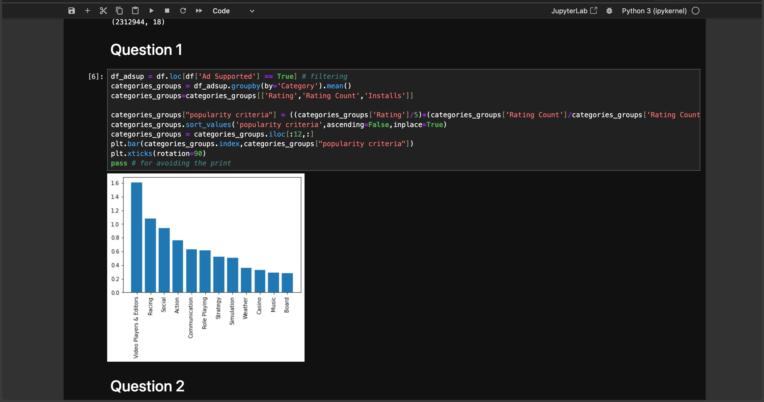Click the Question 1 heading

(146, 50)
